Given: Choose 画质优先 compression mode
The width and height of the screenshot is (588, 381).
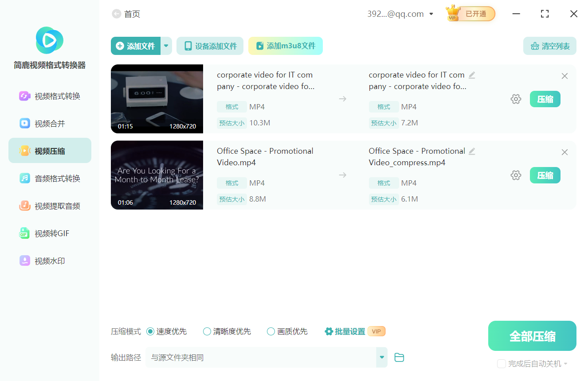Looking at the screenshot, I should (271, 331).
